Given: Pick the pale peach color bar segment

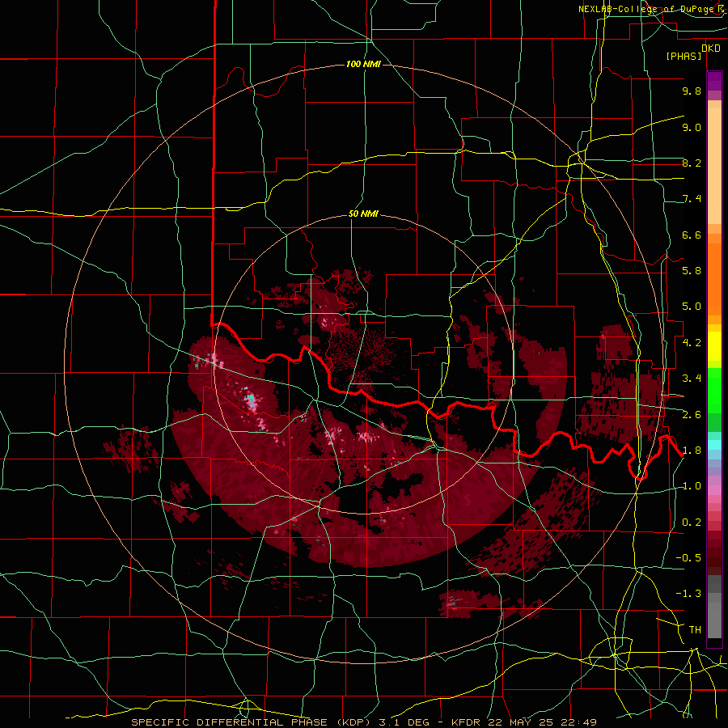Looking at the screenshot, I should pos(714,166).
